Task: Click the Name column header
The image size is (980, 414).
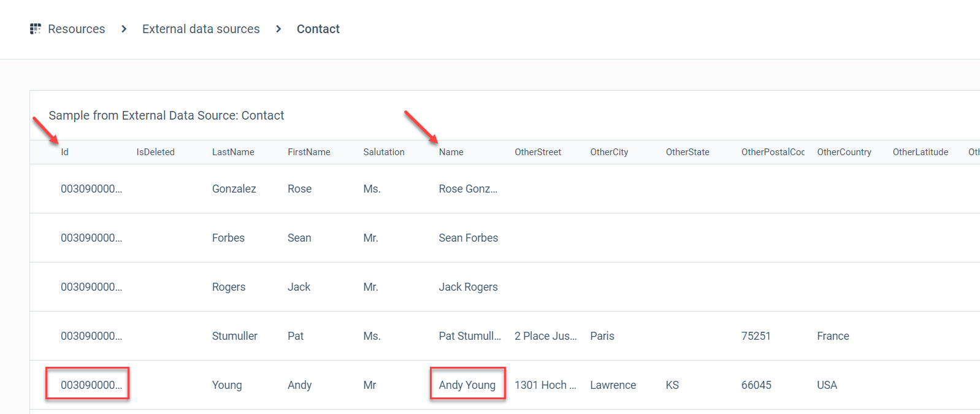Action: coord(451,152)
